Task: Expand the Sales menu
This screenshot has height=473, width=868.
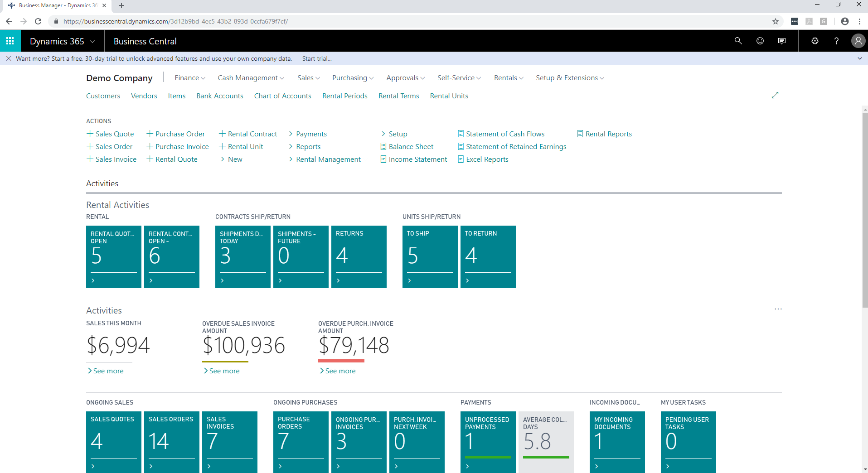Action: [309, 78]
